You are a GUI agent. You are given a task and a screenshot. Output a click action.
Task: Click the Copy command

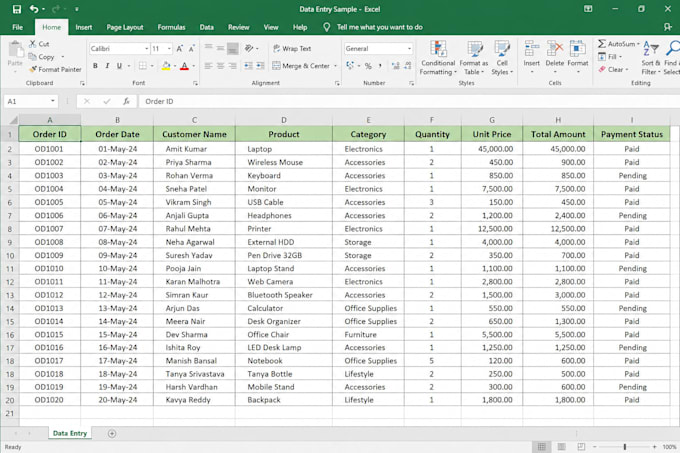[x=42, y=57]
